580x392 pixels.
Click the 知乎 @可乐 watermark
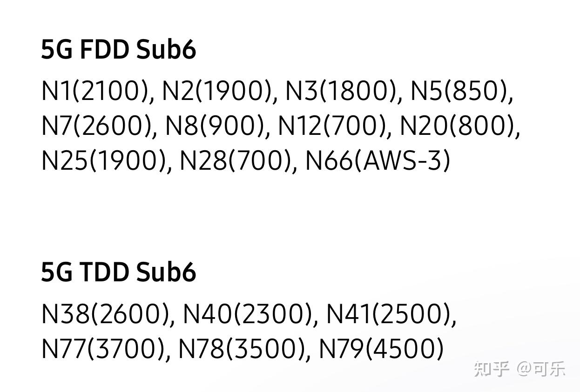[x=520, y=369]
